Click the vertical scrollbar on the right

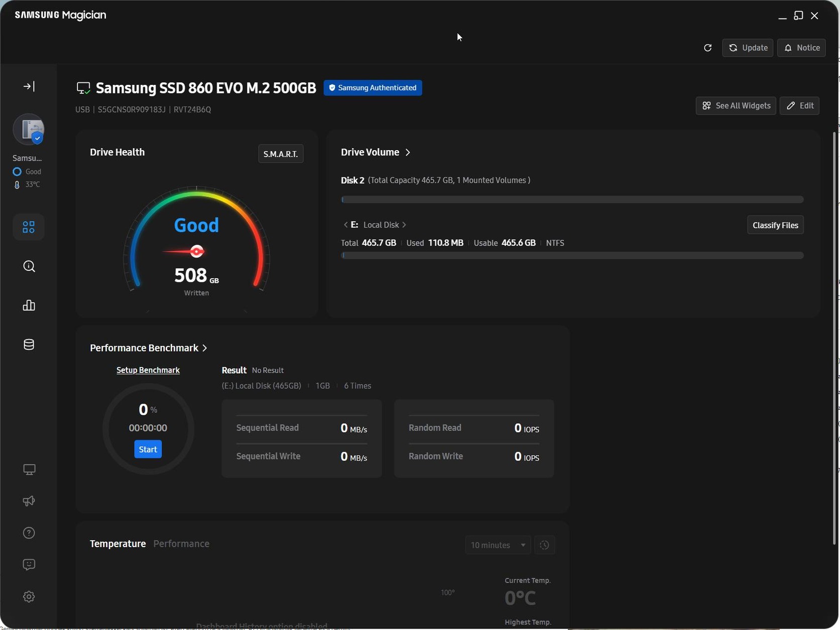tap(835, 338)
